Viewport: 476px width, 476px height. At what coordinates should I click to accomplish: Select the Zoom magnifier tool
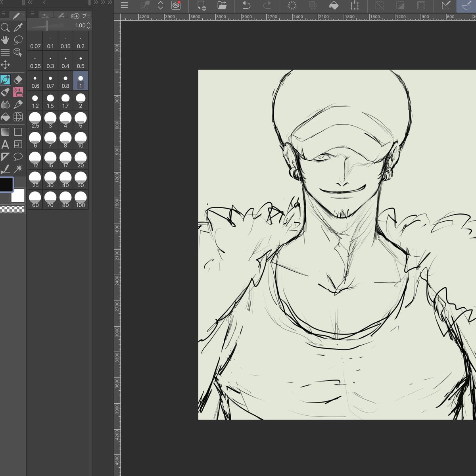click(5, 27)
